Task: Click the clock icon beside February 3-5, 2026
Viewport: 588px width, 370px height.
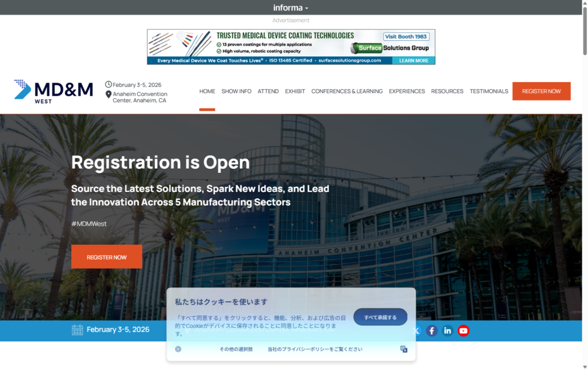Action: pos(109,84)
